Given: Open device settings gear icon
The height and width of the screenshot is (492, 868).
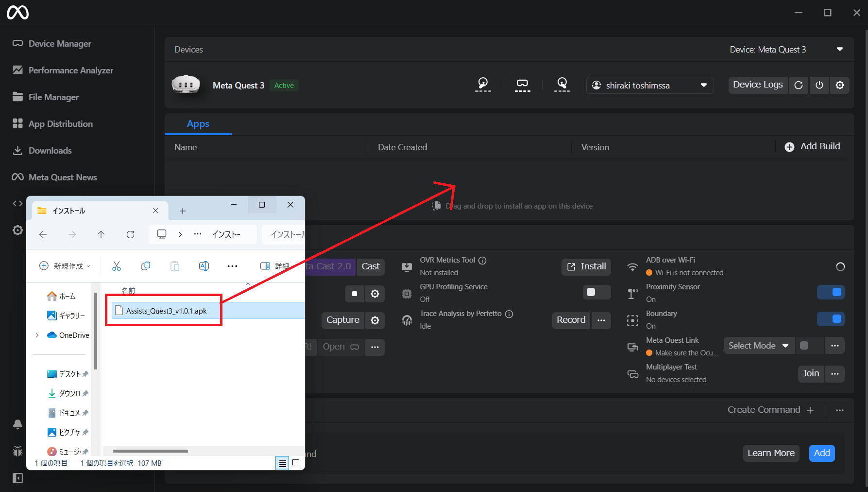Looking at the screenshot, I should pyautogui.click(x=839, y=85).
